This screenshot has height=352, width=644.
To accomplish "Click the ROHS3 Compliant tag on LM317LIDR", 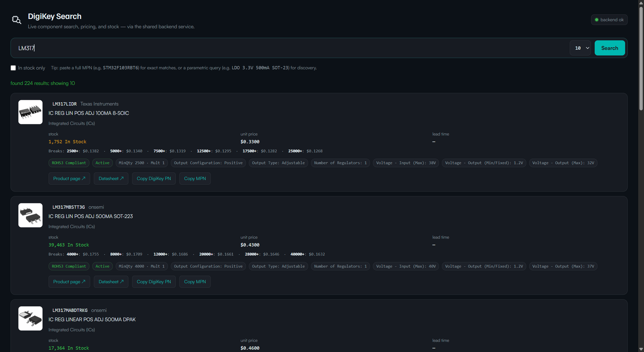I will point(69,163).
